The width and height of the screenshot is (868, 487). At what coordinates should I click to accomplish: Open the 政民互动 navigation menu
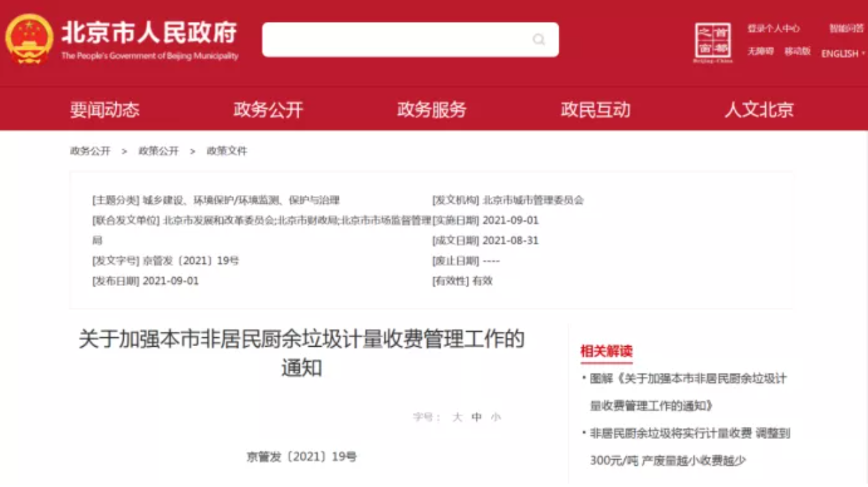(595, 109)
